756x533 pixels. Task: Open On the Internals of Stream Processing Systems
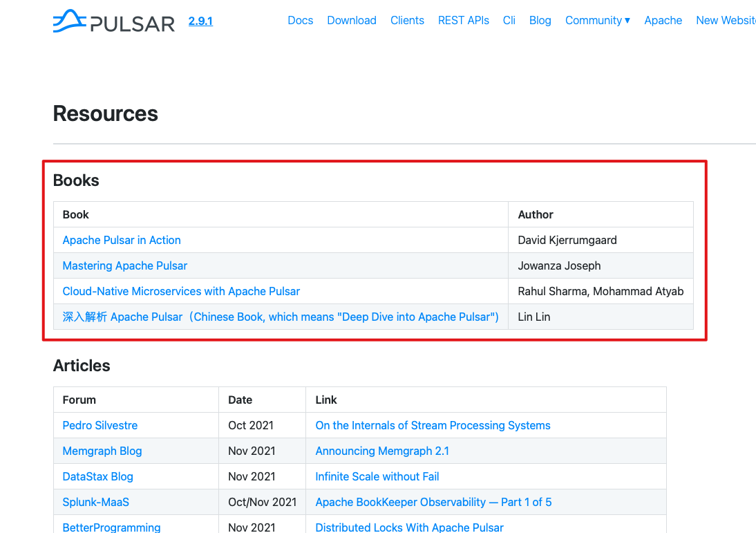click(x=433, y=425)
